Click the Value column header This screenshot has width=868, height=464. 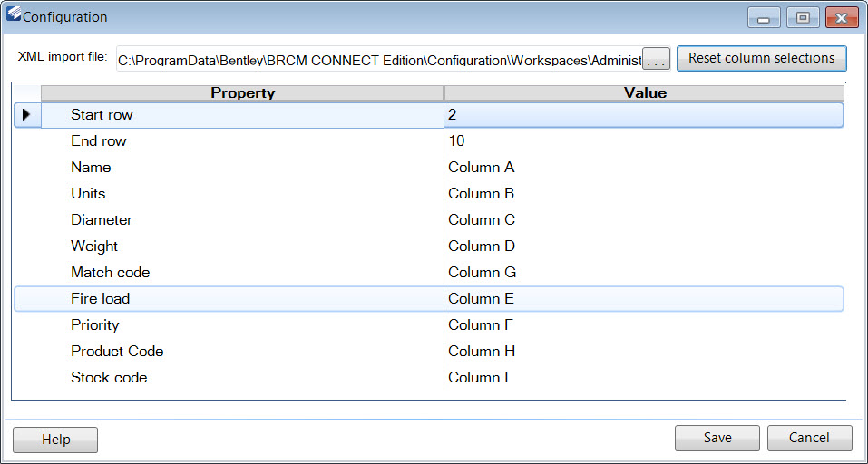click(644, 93)
